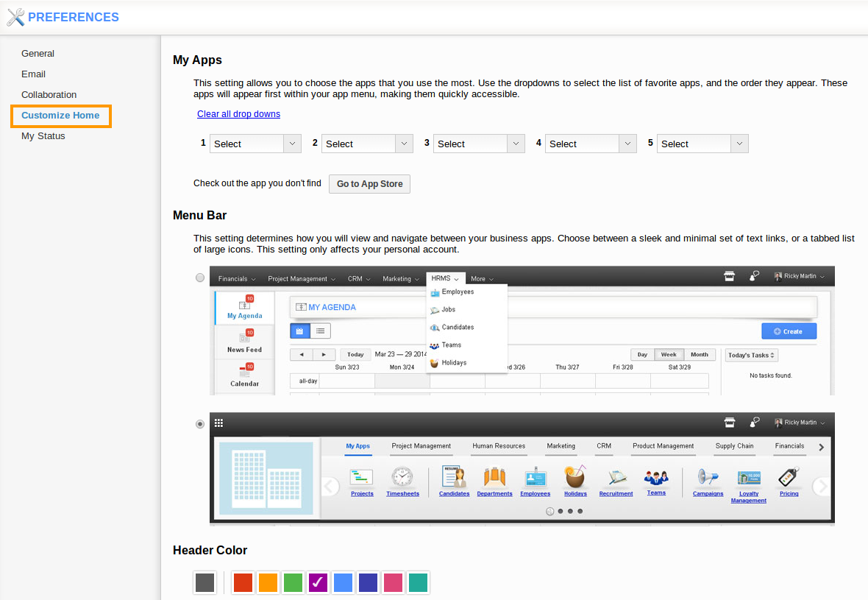Click the Clear all drop downs link
Viewport: 868px width, 600px height.
click(x=238, y=114)
